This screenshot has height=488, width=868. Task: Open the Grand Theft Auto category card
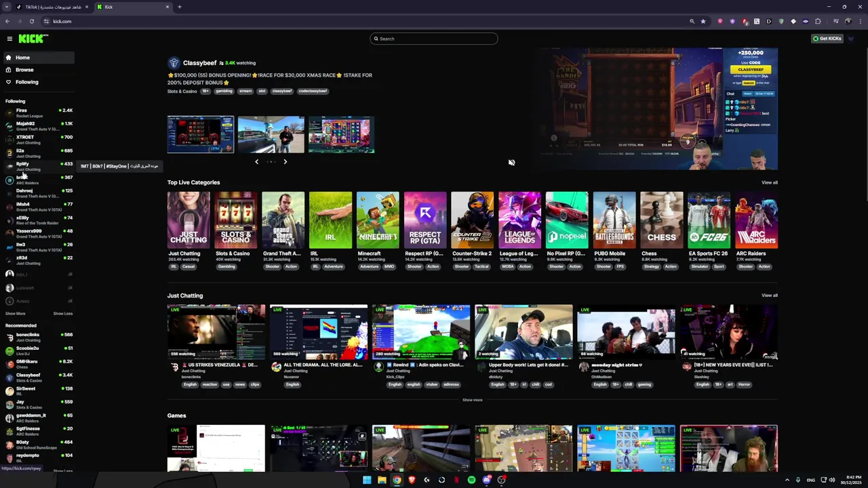tap(283, 220)
